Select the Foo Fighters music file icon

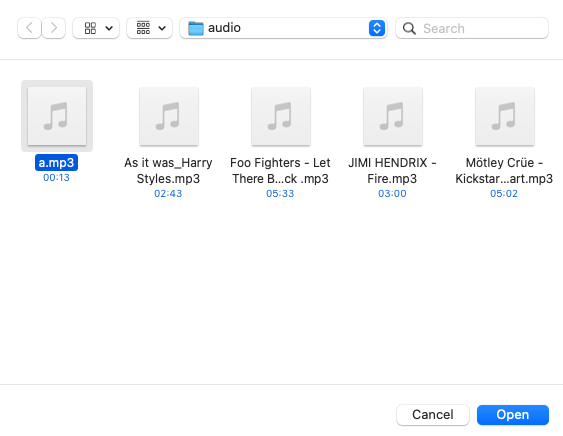pos(281,116)
